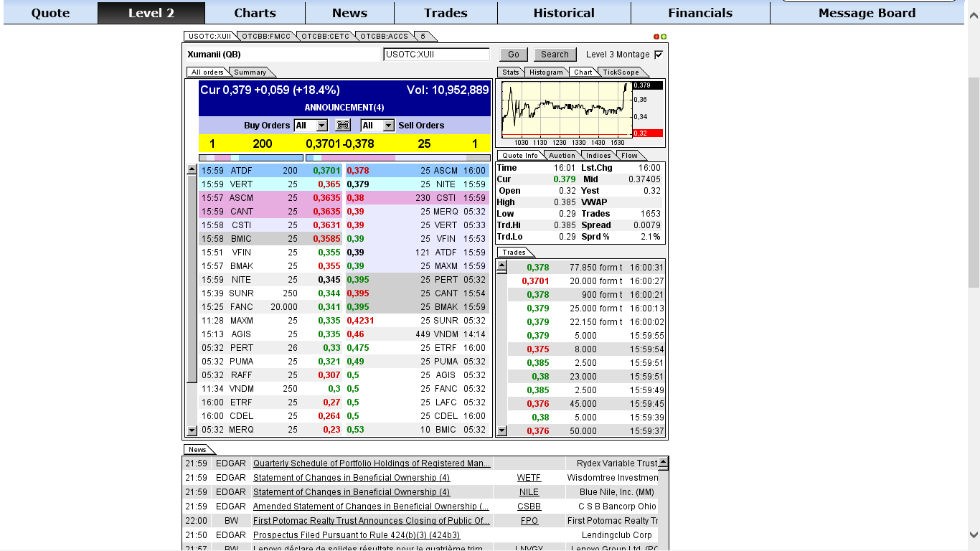Click the order book scroll-up arrow
This screenshot has width=980, height=551.
pos(192,170)
